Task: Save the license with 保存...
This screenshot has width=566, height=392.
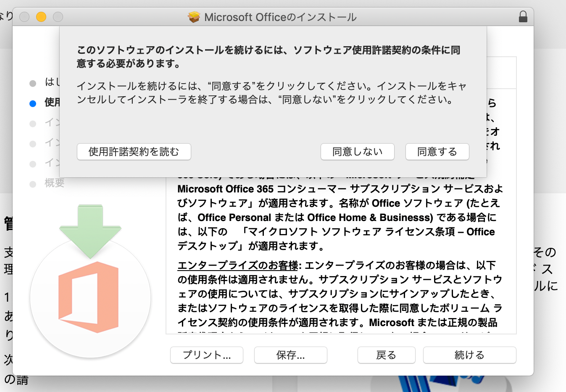Action: pos(290,355)
